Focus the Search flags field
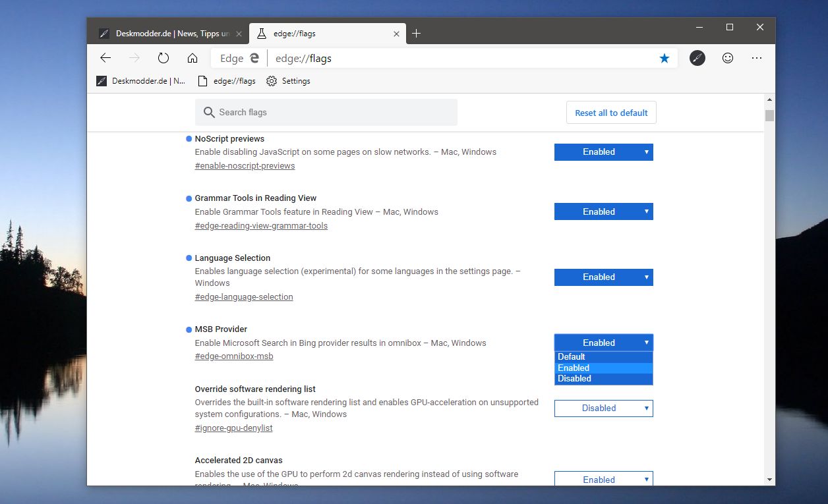 (326, 113)
